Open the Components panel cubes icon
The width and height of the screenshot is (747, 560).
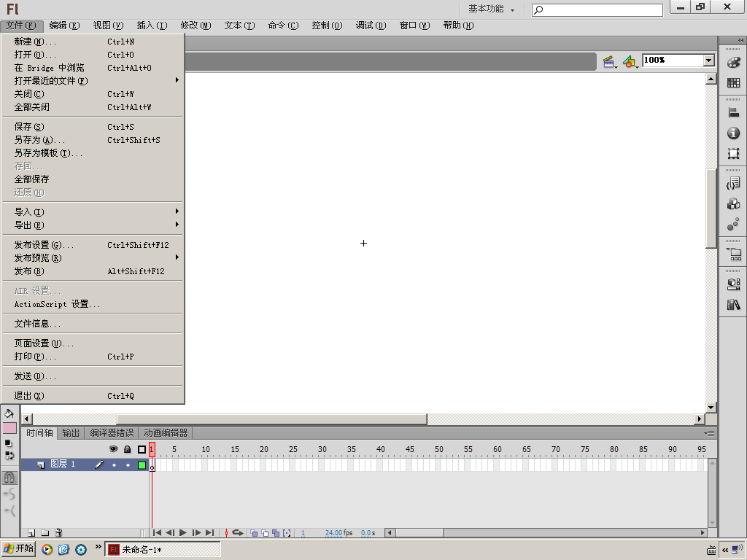(x=734, y=204)
